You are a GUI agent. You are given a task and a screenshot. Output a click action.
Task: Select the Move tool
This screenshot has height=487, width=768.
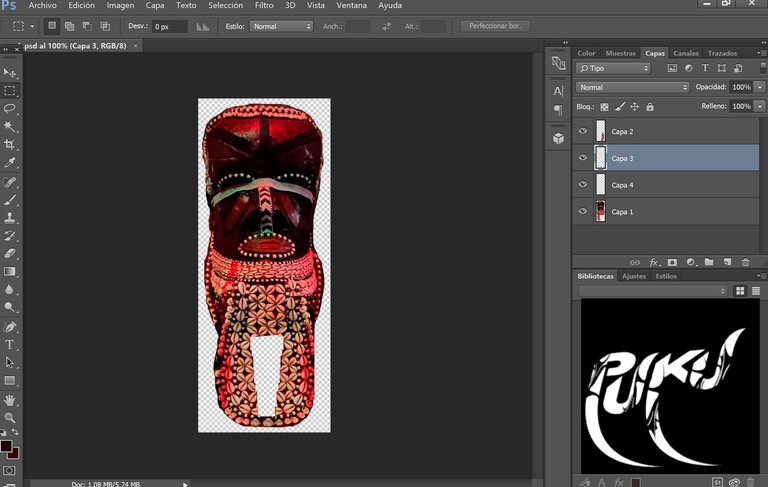(x=9, y=73)
